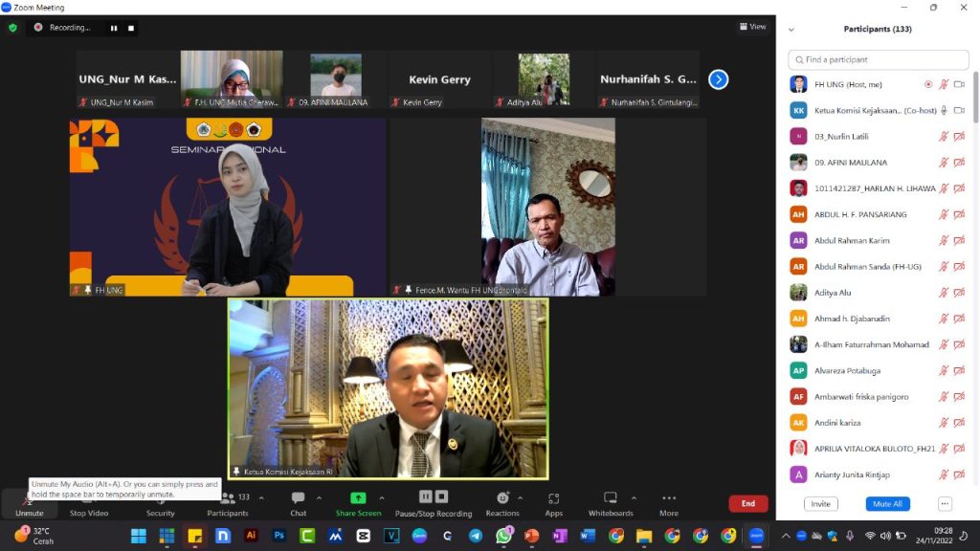
Task: Open PowerPoint from the taskbar
Action: point(532,536)
